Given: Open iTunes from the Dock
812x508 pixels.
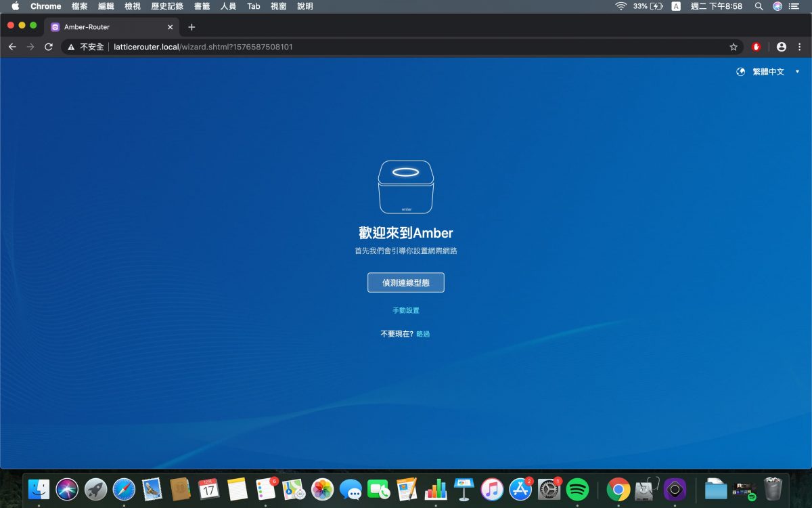Looking at the screenshot, I should [492, 488].
